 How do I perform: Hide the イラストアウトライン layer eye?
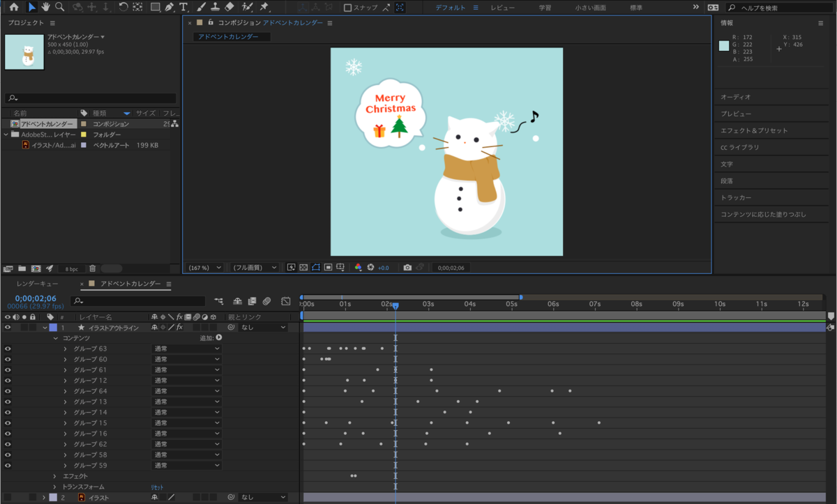8,327
